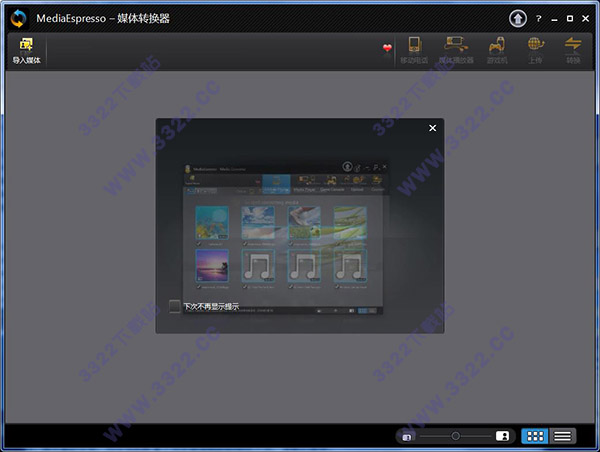This screenshot has width=600, height=452.
Task: Close the MediaEspresso main window
Action: coord(585,18)
